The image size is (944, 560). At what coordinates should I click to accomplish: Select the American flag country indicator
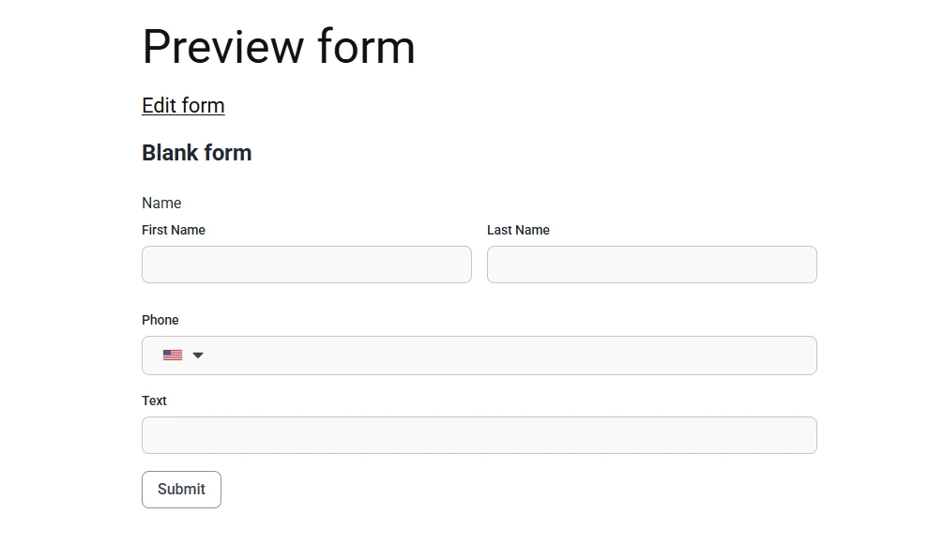coord(172,355)
